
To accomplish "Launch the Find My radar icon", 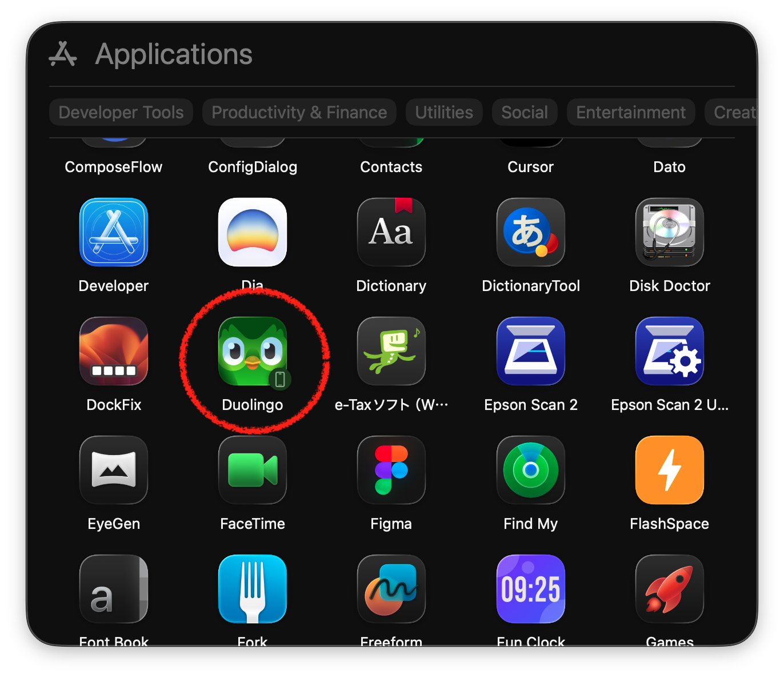I will pyautogui.click(x=531, y=470).
